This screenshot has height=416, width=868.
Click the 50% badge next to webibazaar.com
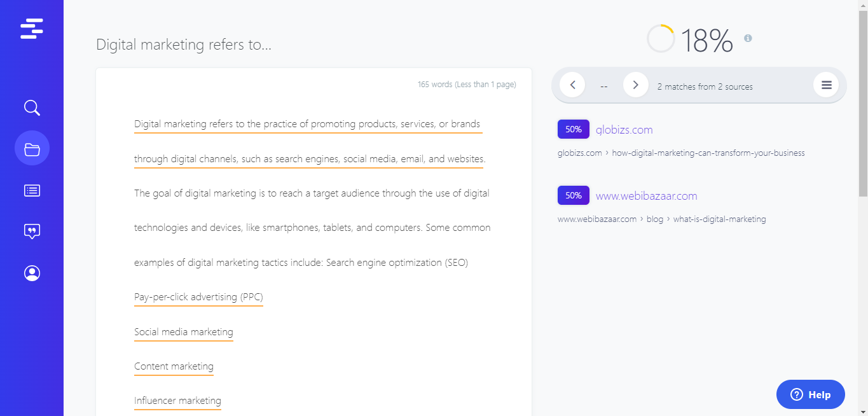point(573,196)
